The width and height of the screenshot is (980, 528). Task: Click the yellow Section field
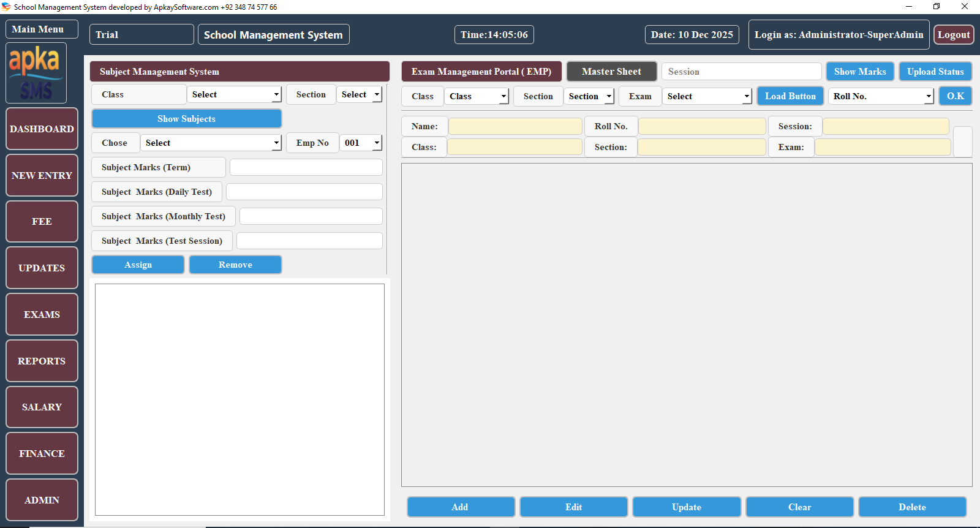click(702, 147)
